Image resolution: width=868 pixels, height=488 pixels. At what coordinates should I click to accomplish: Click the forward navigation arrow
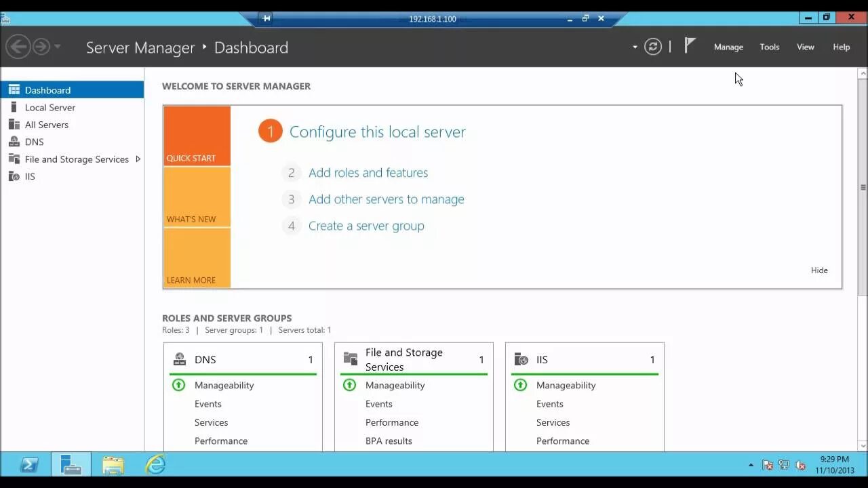[x=41, y=47]
